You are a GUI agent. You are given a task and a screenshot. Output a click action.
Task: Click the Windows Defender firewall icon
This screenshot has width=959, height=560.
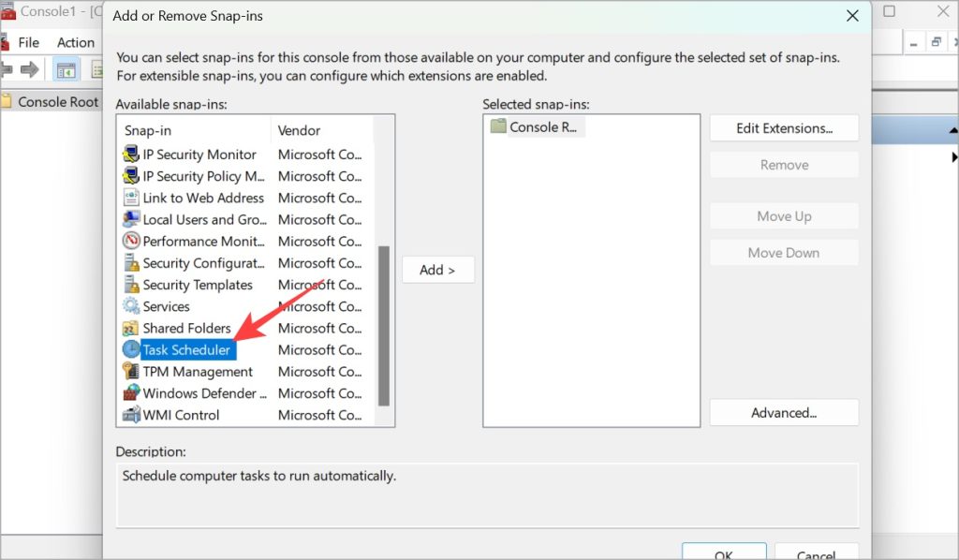pos(131,393)
